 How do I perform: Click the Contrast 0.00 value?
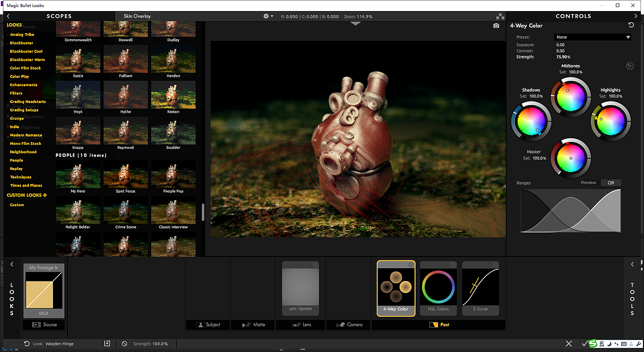(x=560, y=51)
